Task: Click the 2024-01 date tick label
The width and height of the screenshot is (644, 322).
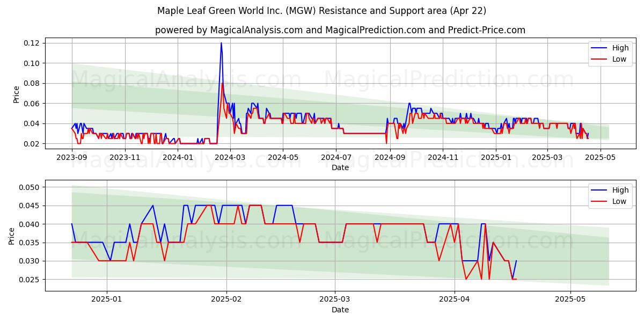Action: [x=178, y=157]
